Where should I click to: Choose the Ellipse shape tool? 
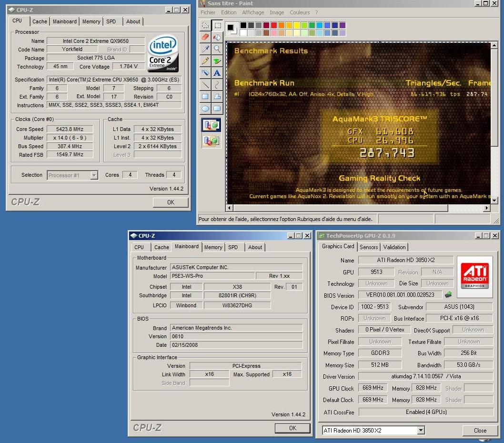[205, 108]
